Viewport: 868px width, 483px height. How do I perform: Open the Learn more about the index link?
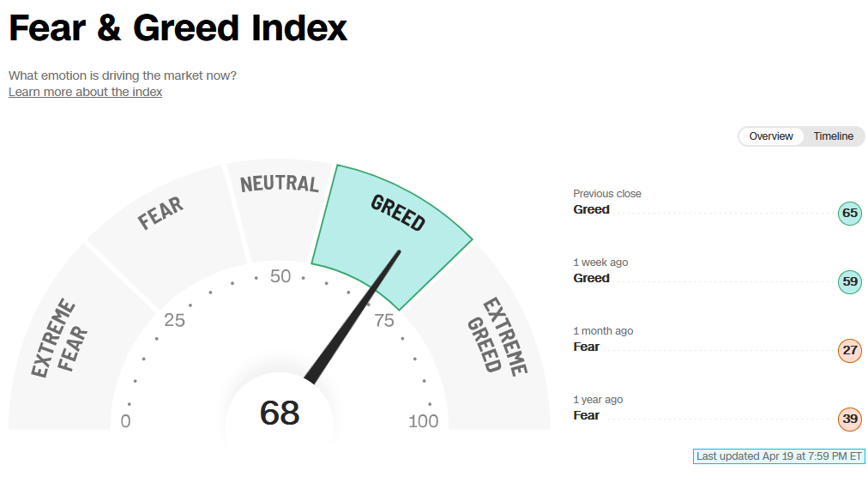point(85,92)
